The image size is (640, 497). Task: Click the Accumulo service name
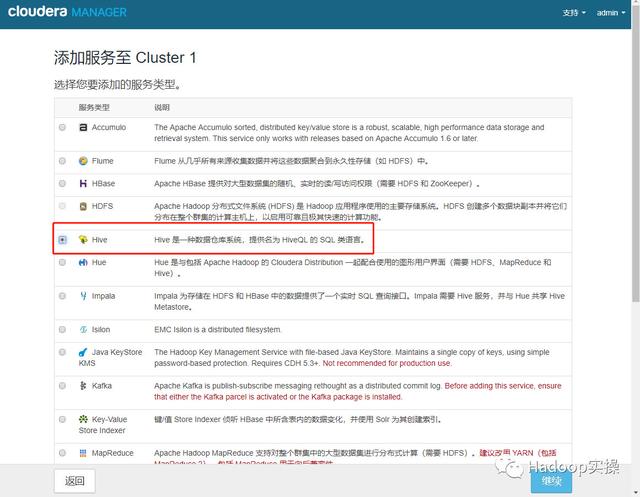click(109, 127)
